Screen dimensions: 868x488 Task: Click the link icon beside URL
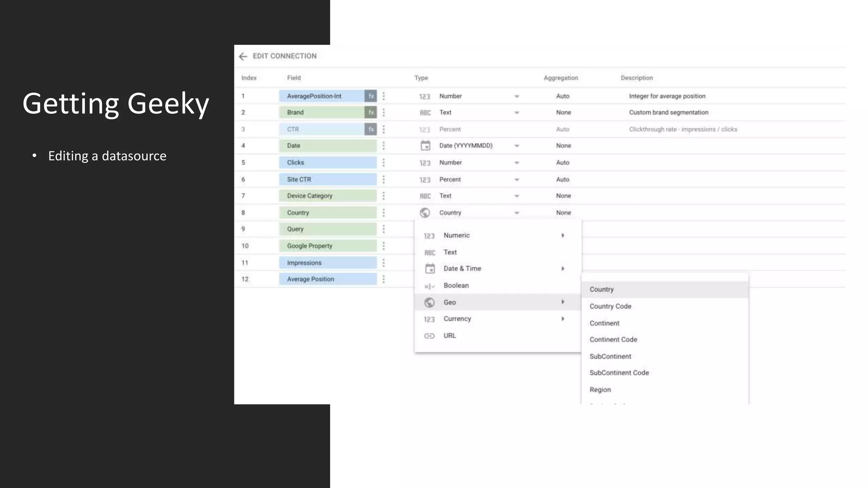[x=429, y=336]
